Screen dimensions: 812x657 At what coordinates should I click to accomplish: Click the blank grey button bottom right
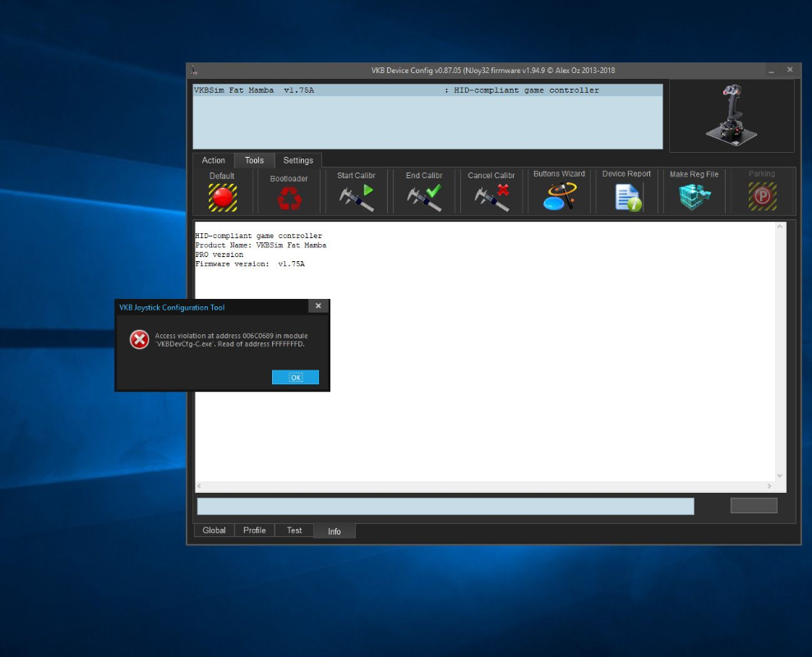pos(754,505)
